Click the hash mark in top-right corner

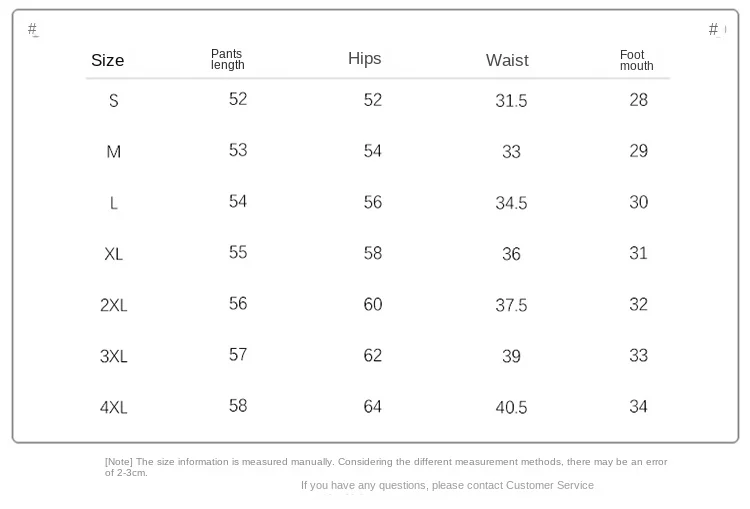[714, 30]
